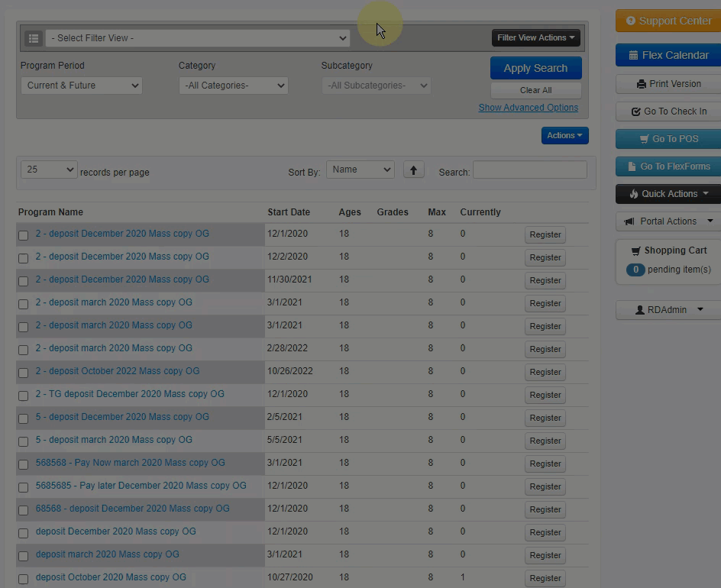The width and height of the screenshot is (721, 588).
Task: Change the records per page dropdown
Action: point(49,170)
